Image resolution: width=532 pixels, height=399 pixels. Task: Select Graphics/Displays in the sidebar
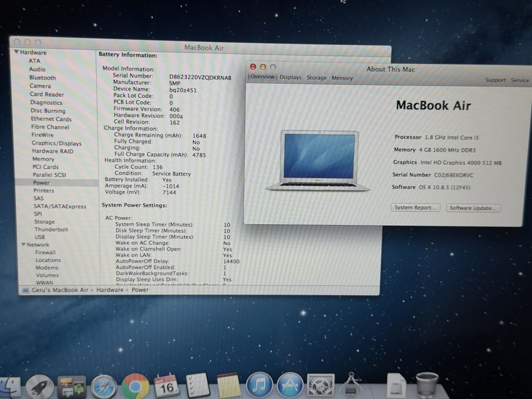[x=56, y=143]
